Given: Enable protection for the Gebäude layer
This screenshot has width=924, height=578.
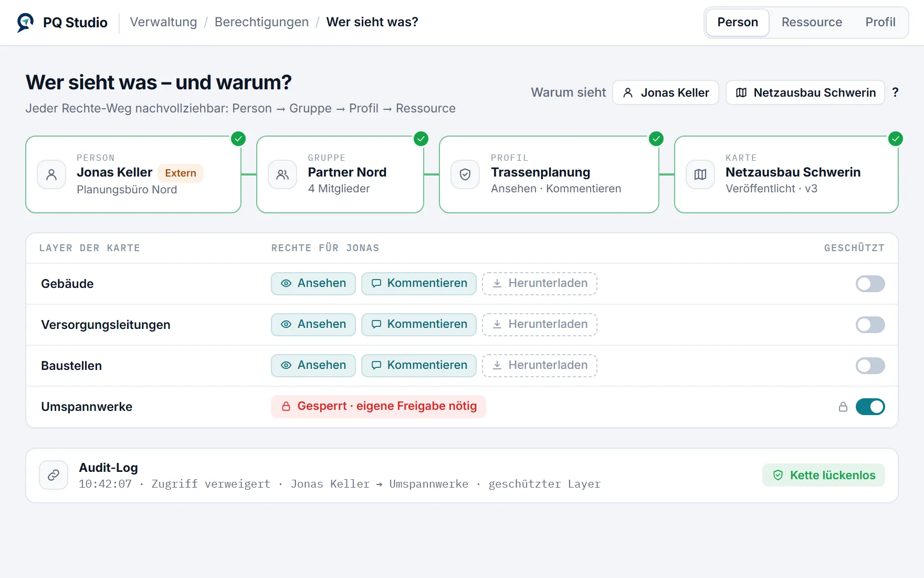Looking at the screenshot, I should tap(870, 284).
